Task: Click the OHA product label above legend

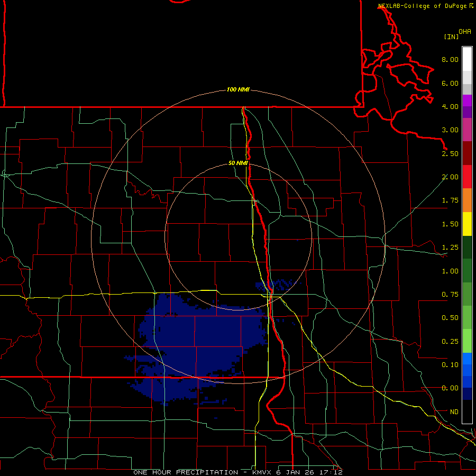Action: (x=465, y=32)
